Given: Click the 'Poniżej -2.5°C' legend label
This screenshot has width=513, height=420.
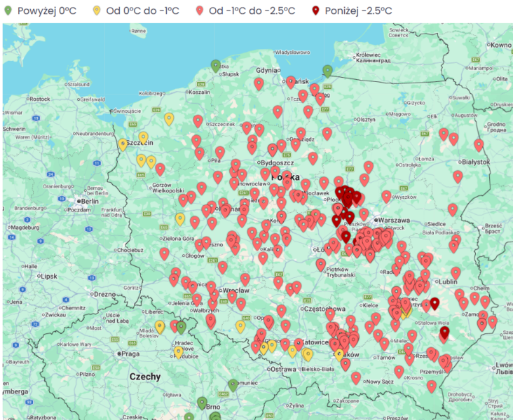Looking at the screenshot, I should pos(357,10).
